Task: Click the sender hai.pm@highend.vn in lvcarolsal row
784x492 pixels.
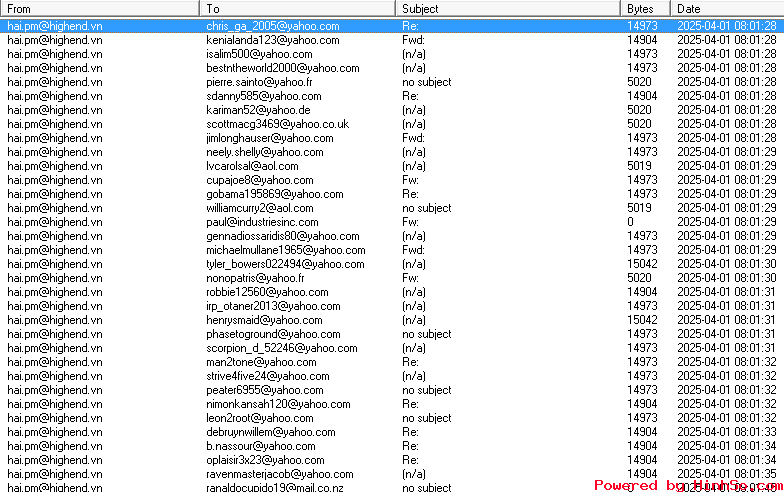Action: click(x=55, y=166)
